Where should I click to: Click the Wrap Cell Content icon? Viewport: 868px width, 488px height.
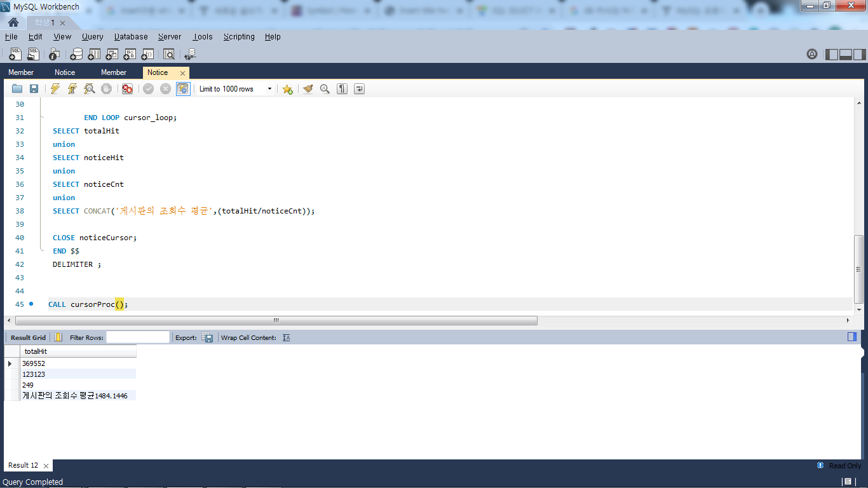(286, 337)
